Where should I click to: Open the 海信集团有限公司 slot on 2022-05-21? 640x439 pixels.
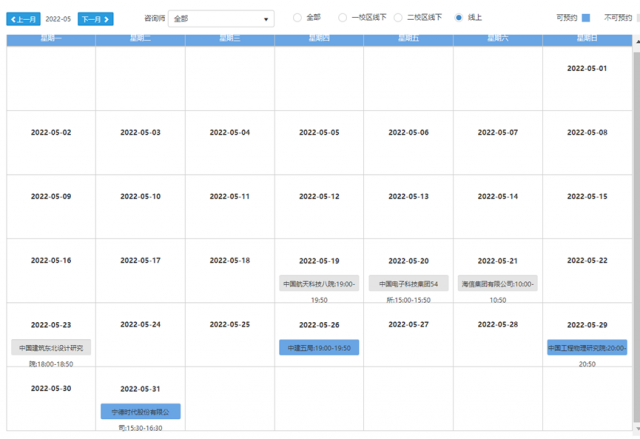[x=498, y=283]
